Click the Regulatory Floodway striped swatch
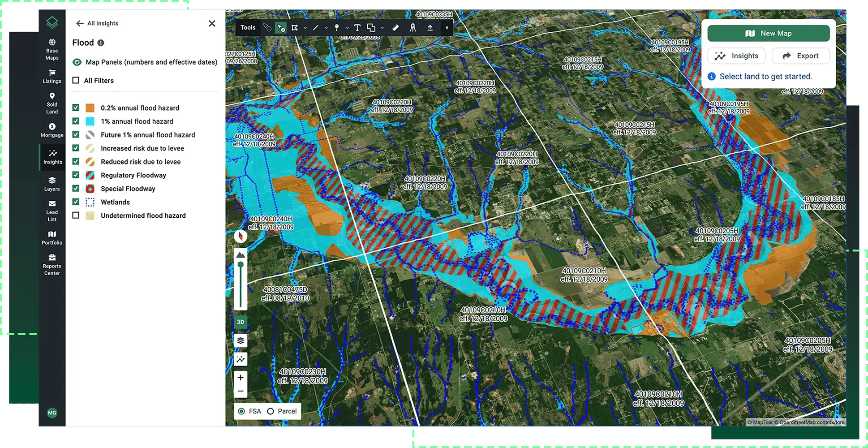 pos(90,175)
